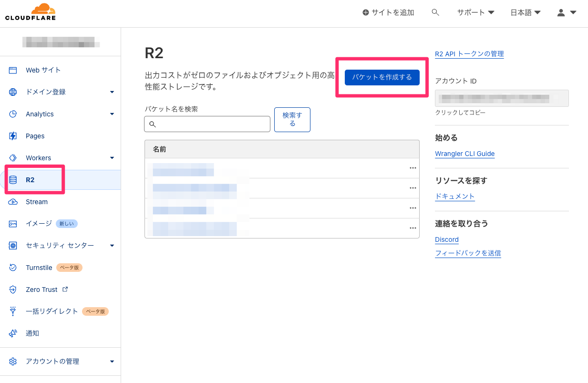This screenshot has height=383, width=588.
Task: Click the Cloudflare logo
Action: tap(31, 12)
